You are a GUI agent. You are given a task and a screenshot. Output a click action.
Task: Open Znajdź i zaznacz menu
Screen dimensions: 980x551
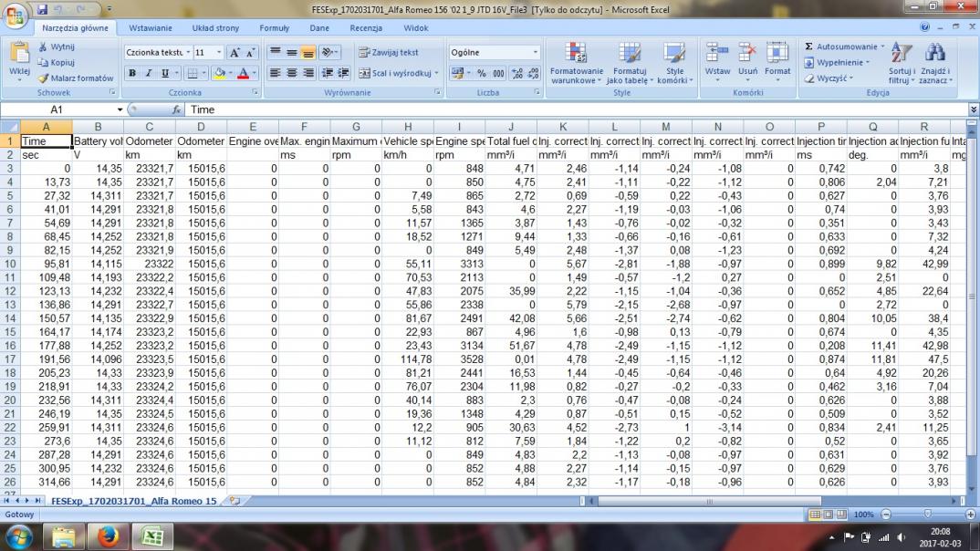coord(935,63)
